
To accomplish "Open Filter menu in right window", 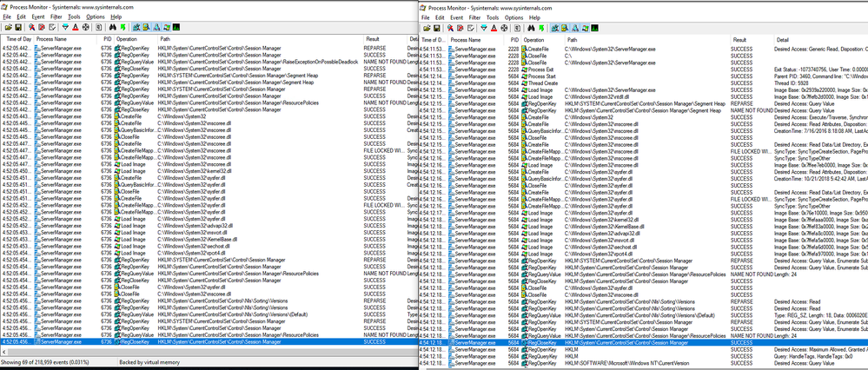I will pos(475,17).
